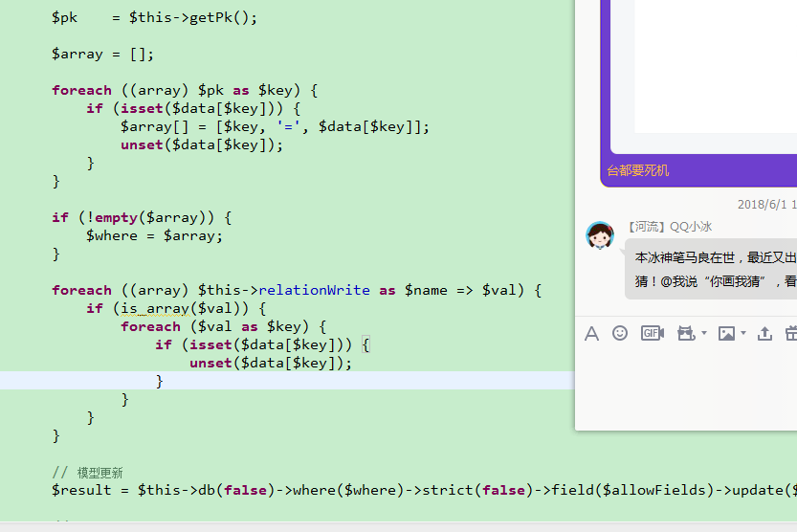The height and width of the screenshot is (532, 797).
Task: Click the line $array[] = [$key, '=', $data[$key]];
Action: click(275, 127)
